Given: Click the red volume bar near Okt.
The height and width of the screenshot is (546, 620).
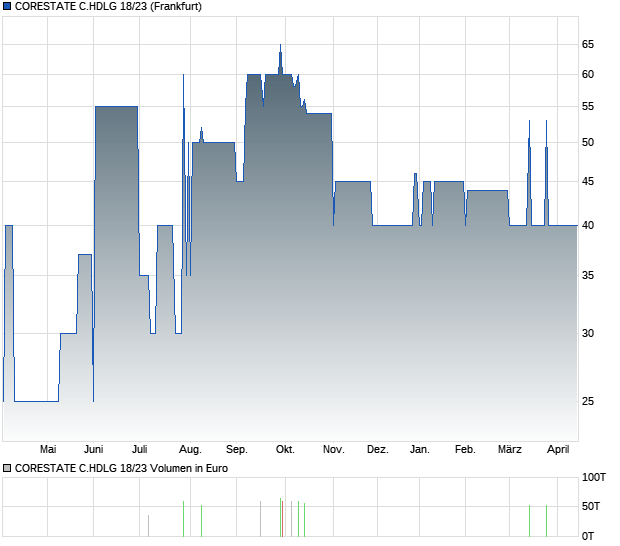Looking at the screenshot, I should (x=281, y=518).
